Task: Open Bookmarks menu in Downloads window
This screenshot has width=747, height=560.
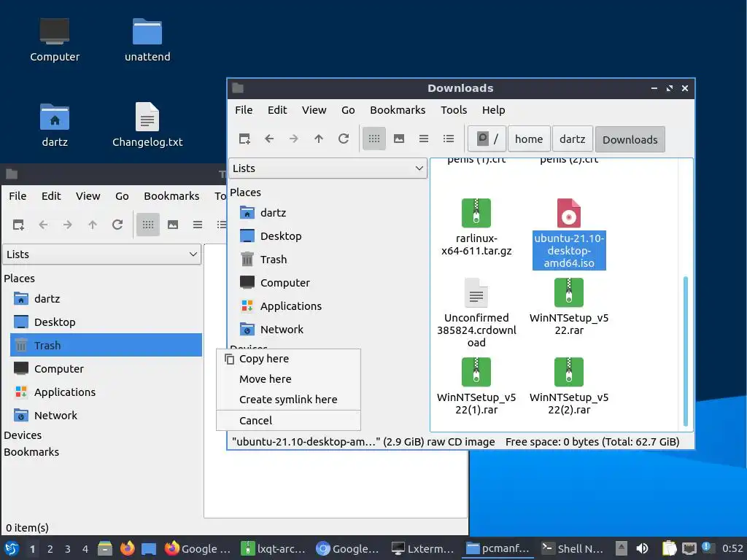Action: 398,110
